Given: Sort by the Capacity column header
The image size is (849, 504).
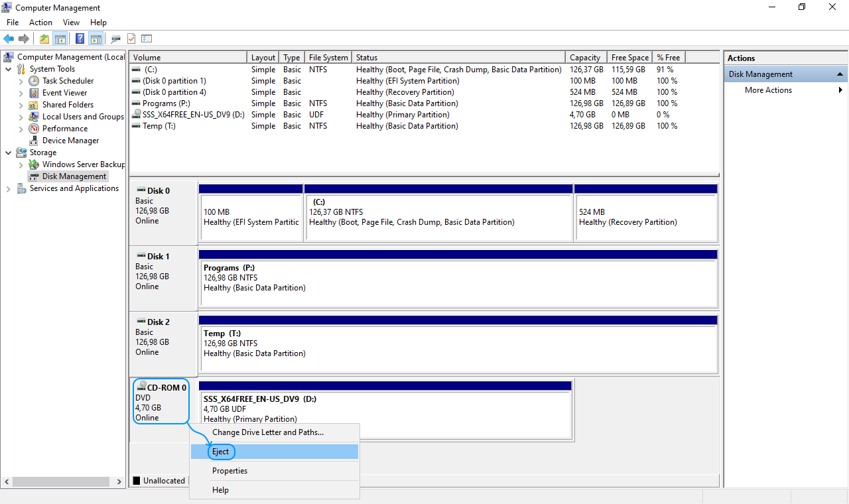Looking at the screenshot, I should coord(586,58).
